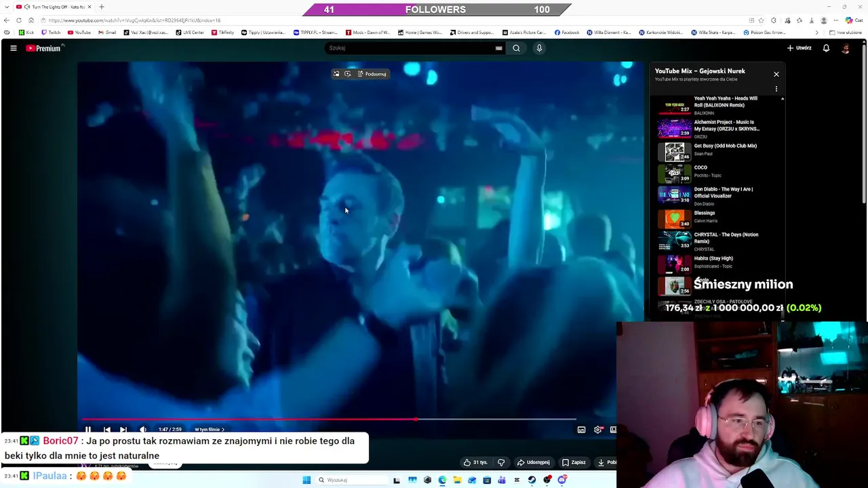Viewport: 868px width, 488px height.
Task: Open the browser home page
Action: (x=31, y=20)
